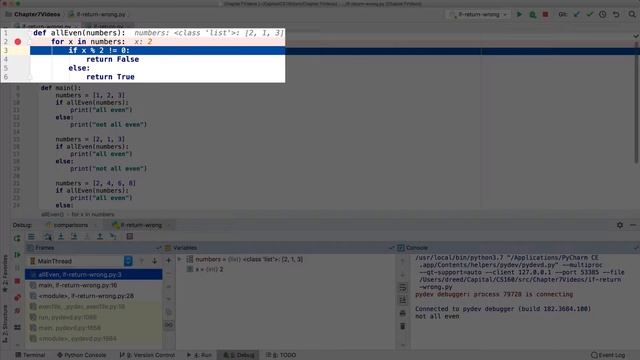Screen dimensions: 640x360
Task: Click the Step Out icon
Action: (100, 236)
